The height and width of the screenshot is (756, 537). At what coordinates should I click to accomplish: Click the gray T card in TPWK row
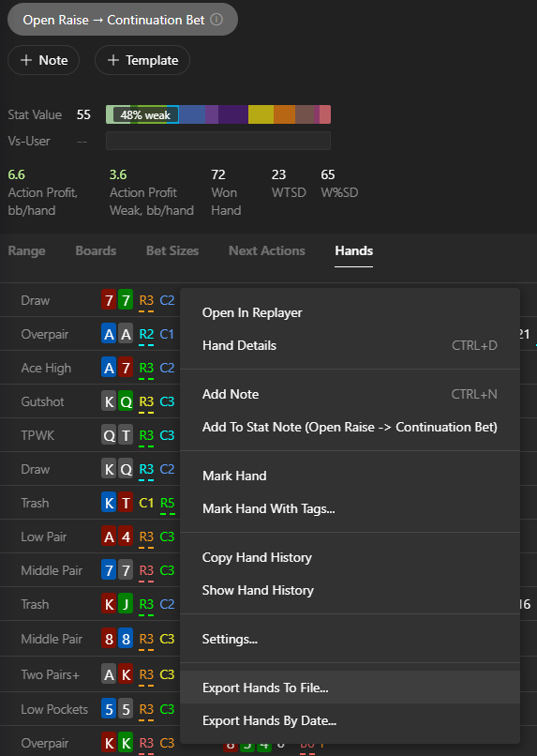coord(126,435)
